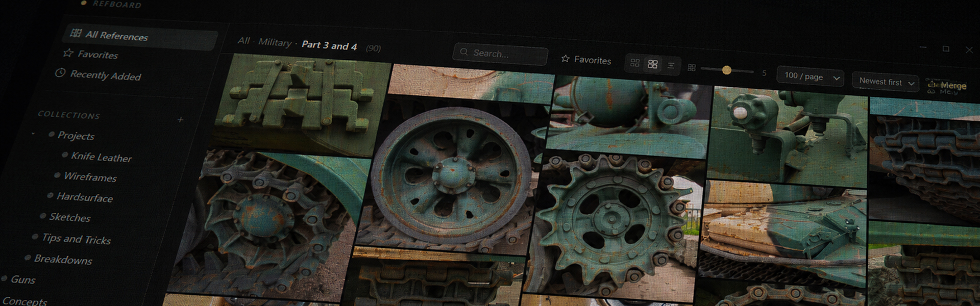Toggle the Favorites filter in the toolbar
980x306 pixels.
586,60
